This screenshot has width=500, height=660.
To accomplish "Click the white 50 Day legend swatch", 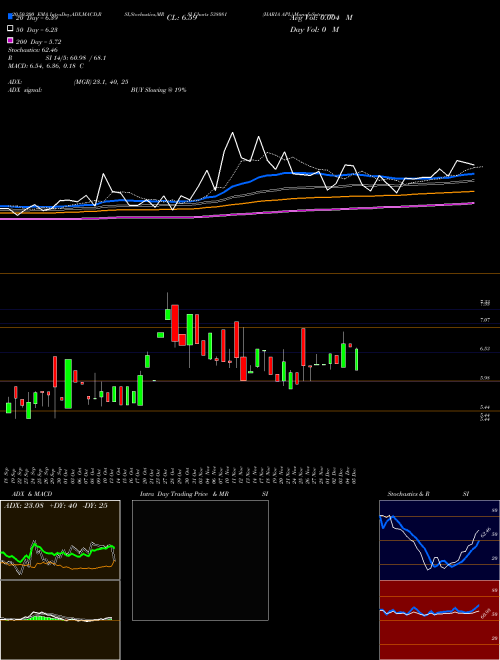I will [10, 29].
